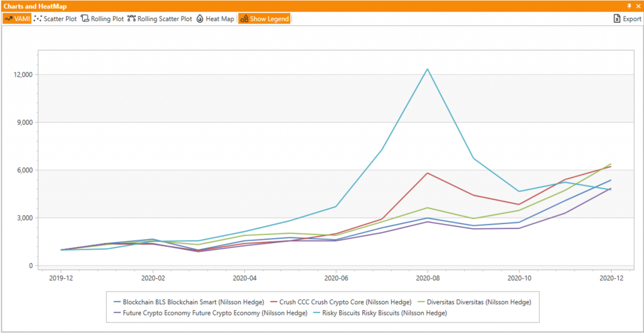
Task: Show the Rolling Scatter Plot
Action: point(160,19)
